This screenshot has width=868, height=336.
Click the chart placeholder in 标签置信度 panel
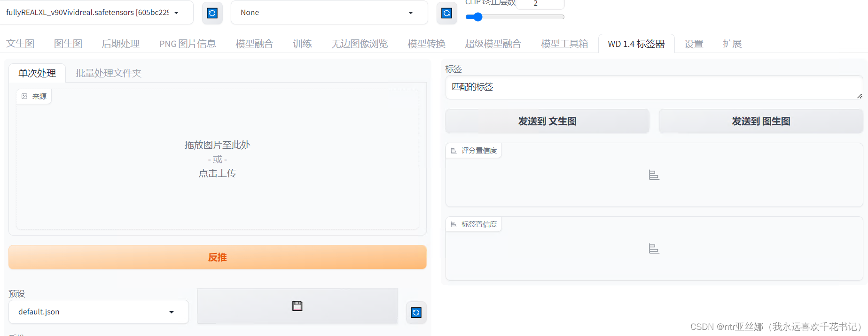(654, 249)
